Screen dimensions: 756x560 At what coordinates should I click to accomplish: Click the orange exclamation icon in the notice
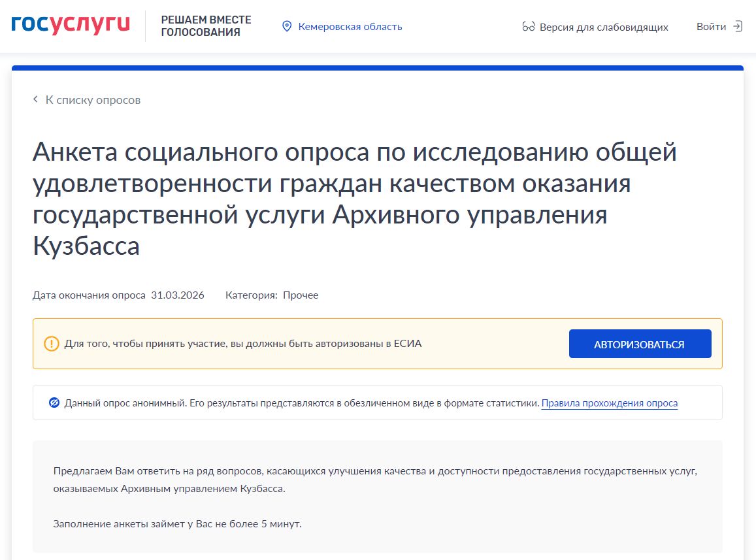pos(53,342)
